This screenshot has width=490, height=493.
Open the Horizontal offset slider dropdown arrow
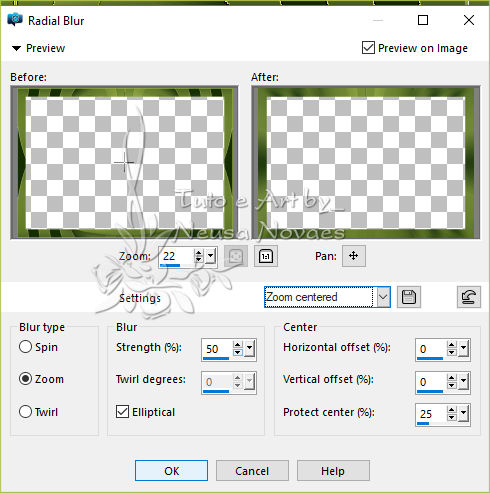[x=463, y=349]
